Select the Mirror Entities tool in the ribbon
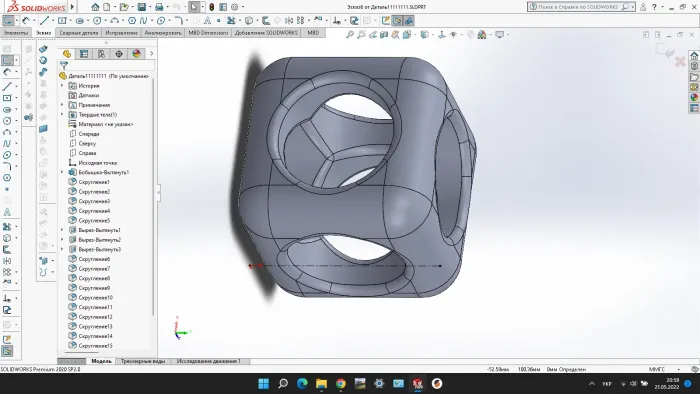Image resolution: width=700 pixels, height=394 pixels. [x=289, y=21]
